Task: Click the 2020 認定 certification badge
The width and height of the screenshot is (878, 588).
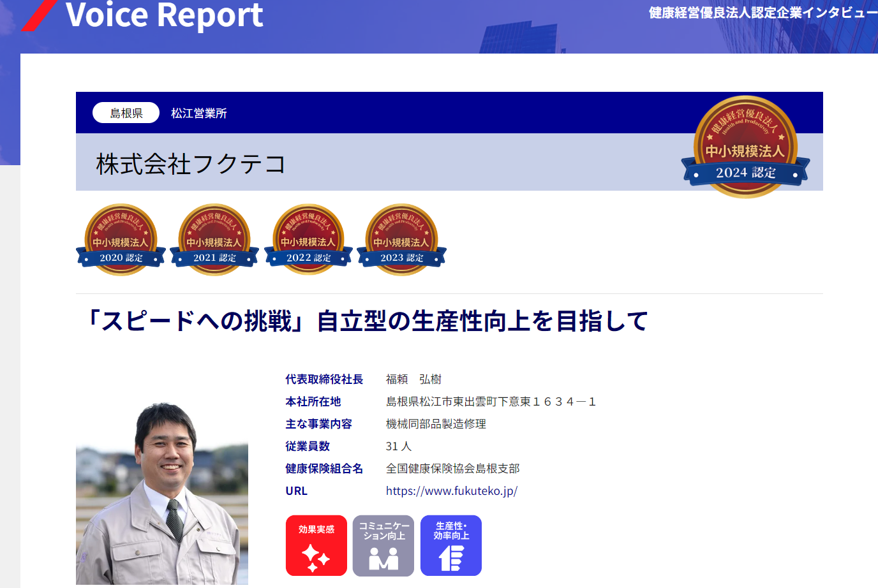Action: tap(121, 240)
